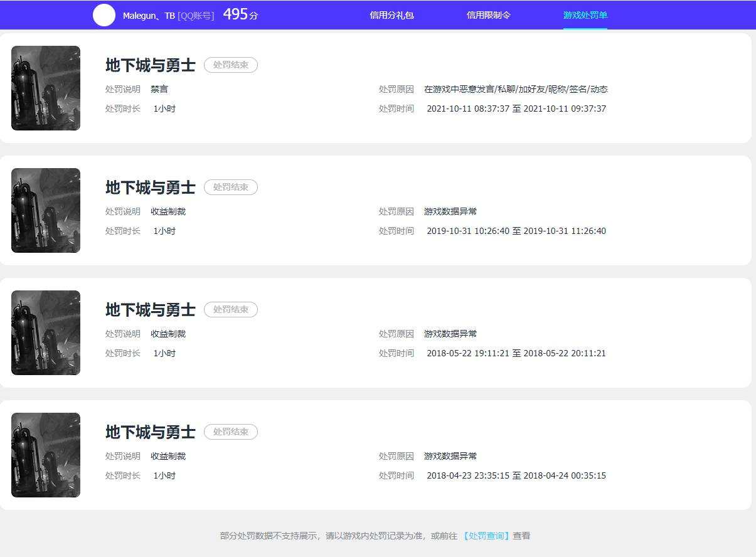Switch to the 游戏处罚单 tab
Screen dimensions: 756x557
click(585, 15)
